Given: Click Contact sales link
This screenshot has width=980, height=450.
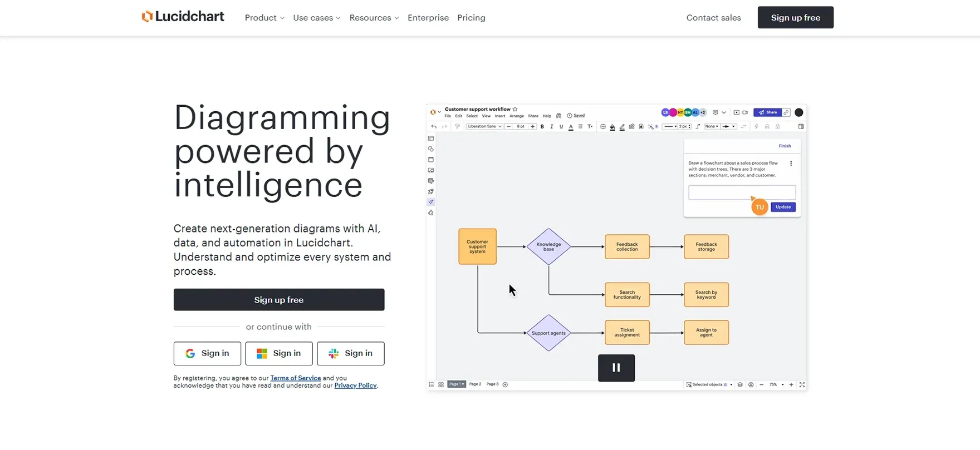Looking at the screenshot, I should point(713,18).
